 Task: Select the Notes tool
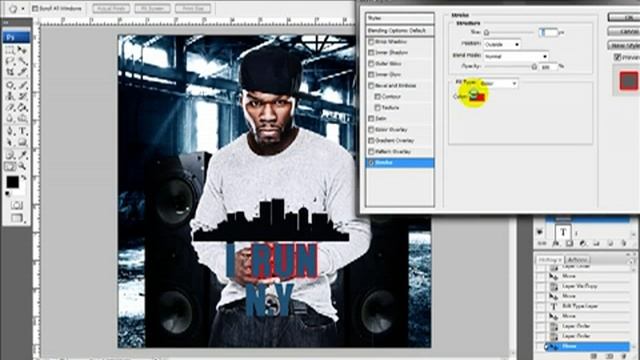click(10, 155)
